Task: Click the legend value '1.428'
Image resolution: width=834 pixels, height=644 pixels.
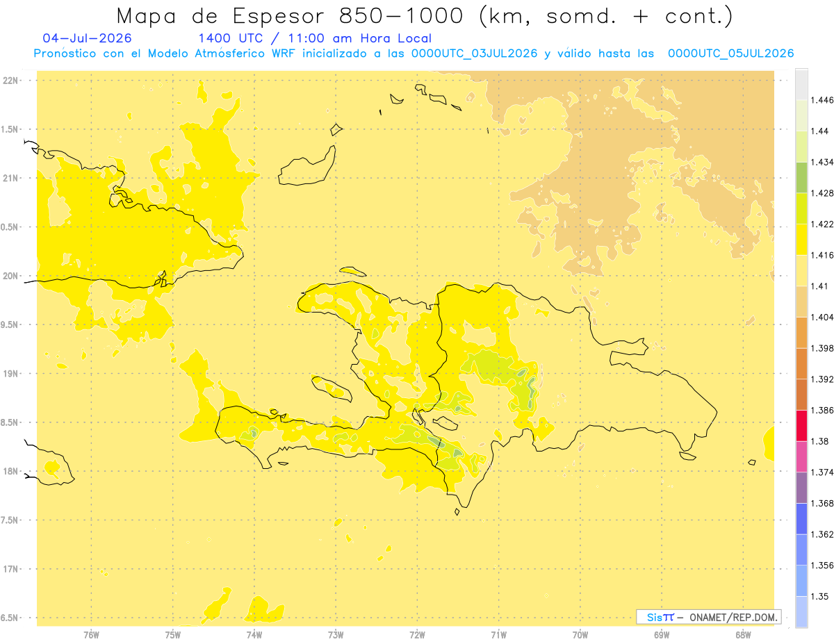Action: [x=823, y=192]
